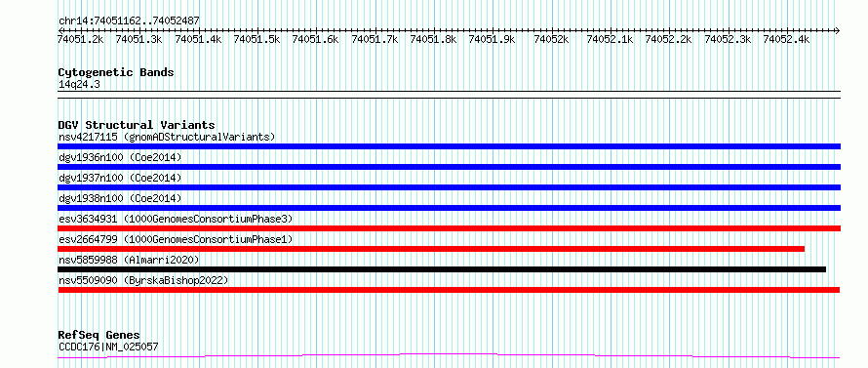Viewport: 868px width, 368px height.
Task: Click the blue bar under dgv1937n100
Action: (449, 187)
